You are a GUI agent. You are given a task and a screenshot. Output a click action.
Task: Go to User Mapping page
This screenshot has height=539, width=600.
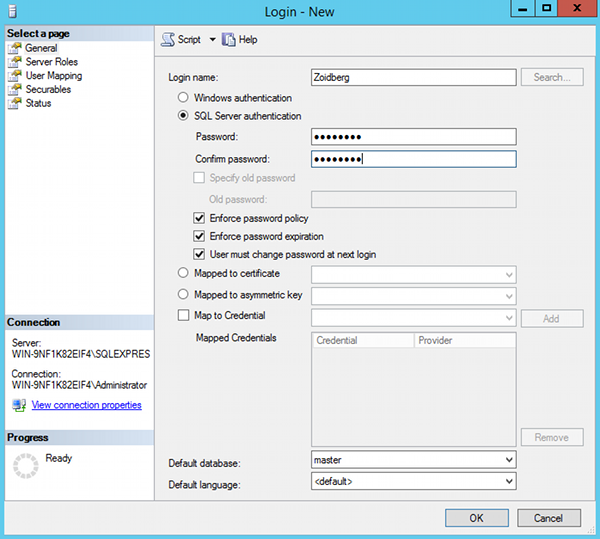[x=54, y=76]
